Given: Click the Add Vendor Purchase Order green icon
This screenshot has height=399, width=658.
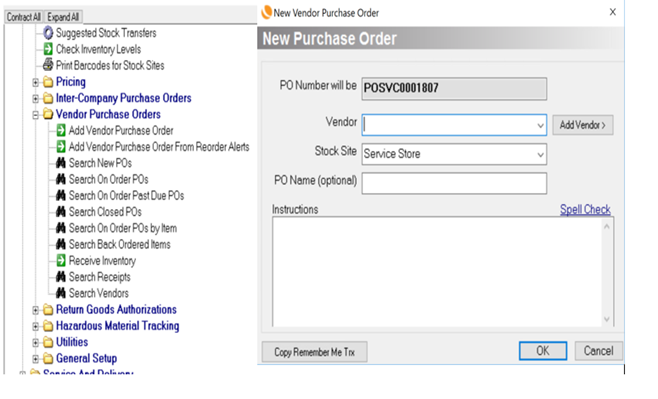Looking at the screenshot, I should click(61, 130).
